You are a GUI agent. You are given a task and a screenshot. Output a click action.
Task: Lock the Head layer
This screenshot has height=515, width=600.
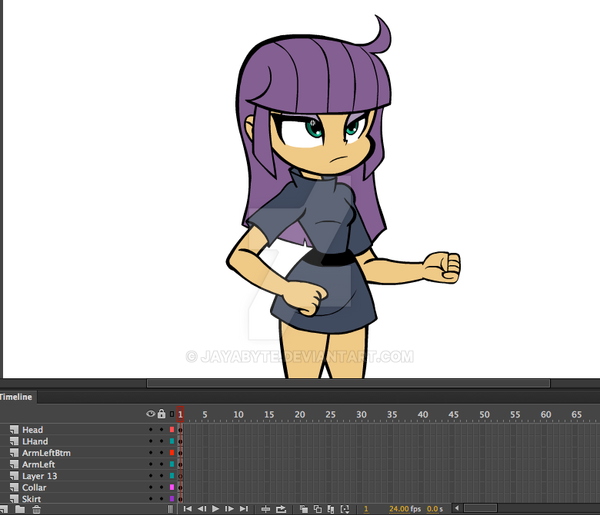(x=161, y=430)
